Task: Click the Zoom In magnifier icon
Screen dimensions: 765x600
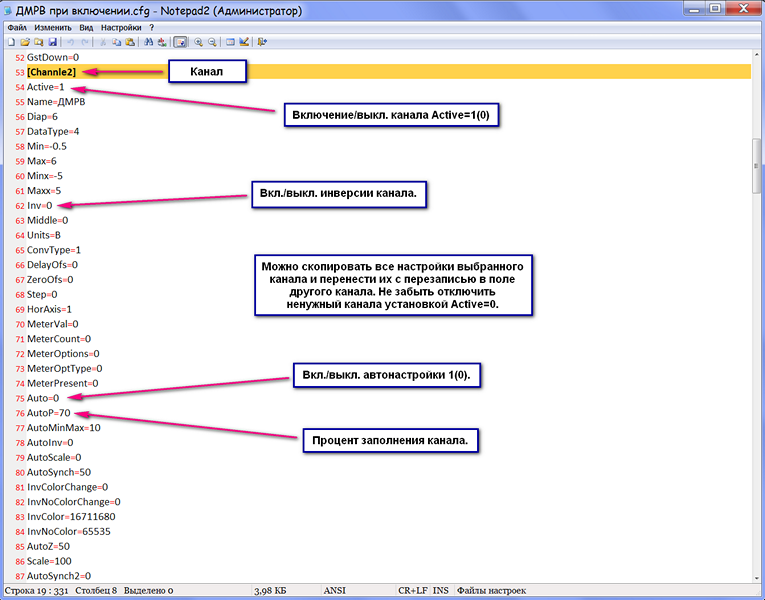Action: (198, 42)
